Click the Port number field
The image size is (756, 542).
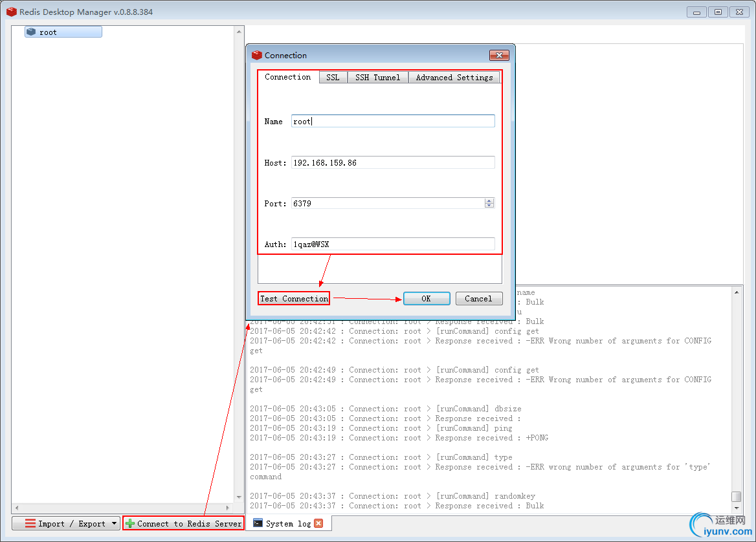[388, 203]
